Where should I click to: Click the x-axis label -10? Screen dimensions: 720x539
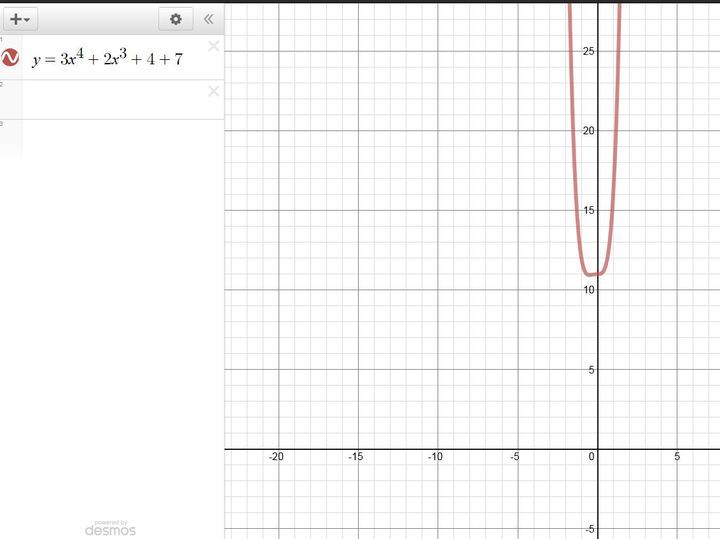pyautogui.click(x=435, y=457)
